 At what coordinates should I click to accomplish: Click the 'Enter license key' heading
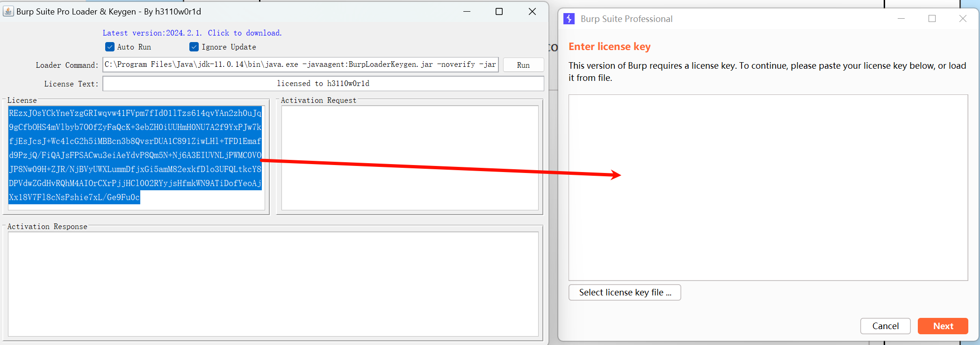pos(609,46)
